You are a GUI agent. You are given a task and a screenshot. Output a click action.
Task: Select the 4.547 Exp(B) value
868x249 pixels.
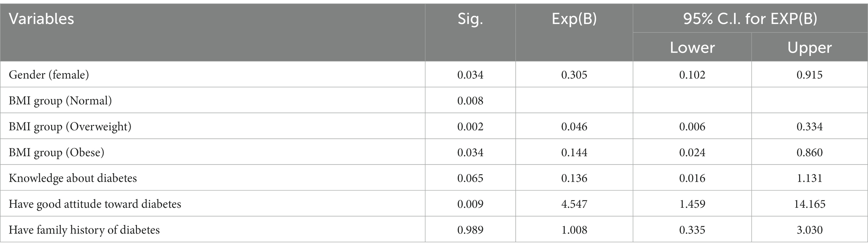click(574, 204)
